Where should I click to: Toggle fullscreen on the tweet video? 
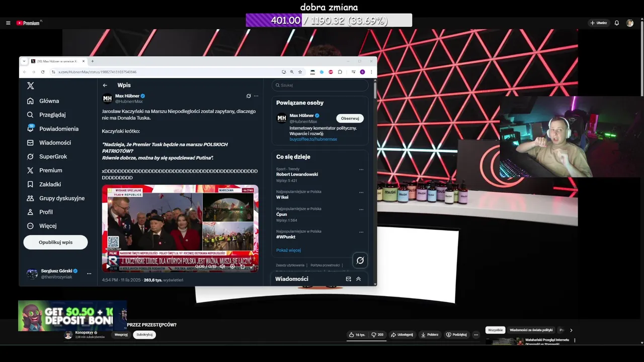252,266
